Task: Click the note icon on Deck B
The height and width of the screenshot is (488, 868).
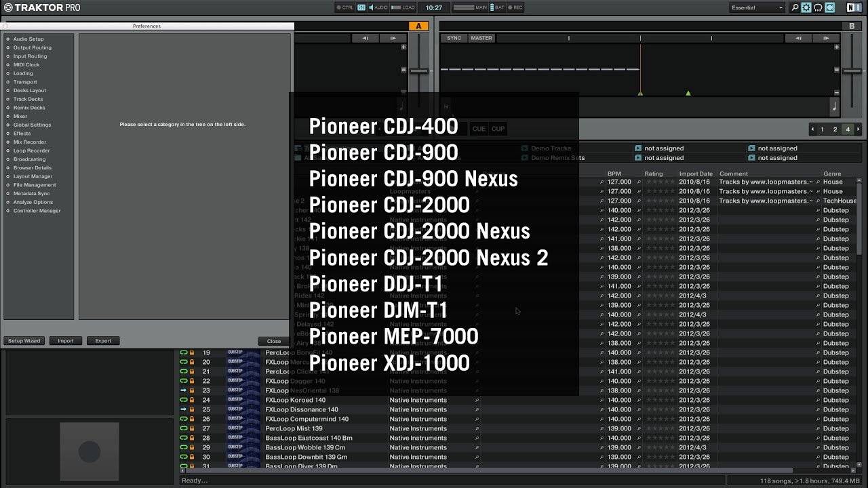Action: click(834, 106)
